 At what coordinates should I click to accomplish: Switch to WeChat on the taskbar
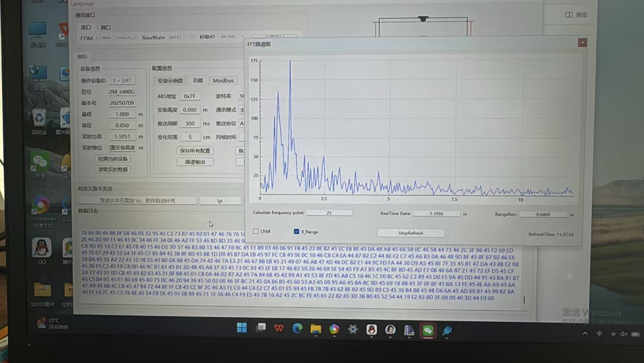[428, 330]
